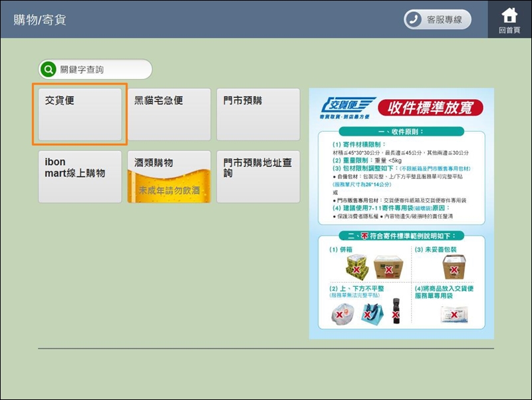The width and height of the screenshot is (532, 400).
Task: Enter the 酒類購物 section
Action: point(169,176)
